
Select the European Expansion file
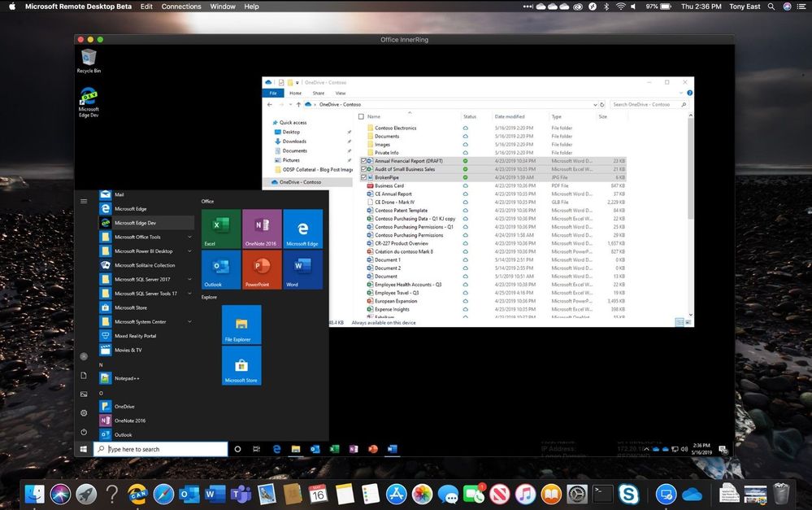396,301
